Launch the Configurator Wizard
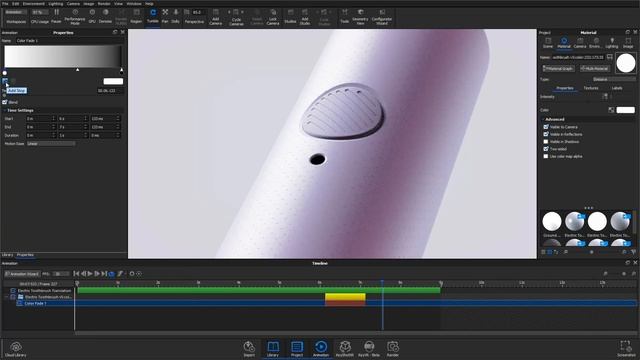The width and height of the screenshot is (640, 360). (x=382, y=16)
